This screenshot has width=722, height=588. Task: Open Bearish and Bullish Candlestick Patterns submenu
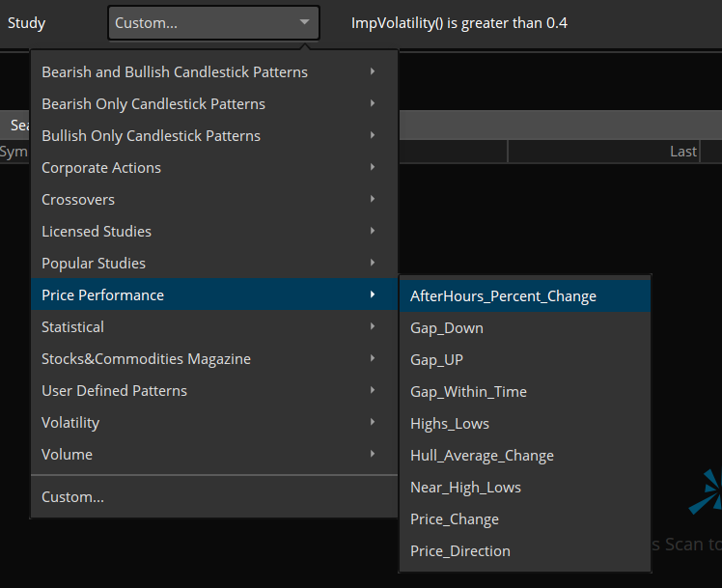[x=214, y=71]
